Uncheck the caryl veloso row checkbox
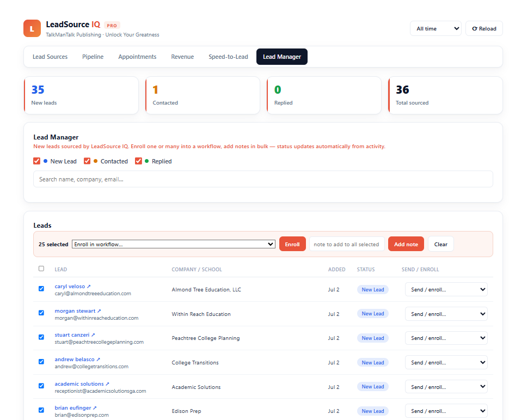This screenshot has width=509, height=420. pyautogui.click(x=41, y=289)
